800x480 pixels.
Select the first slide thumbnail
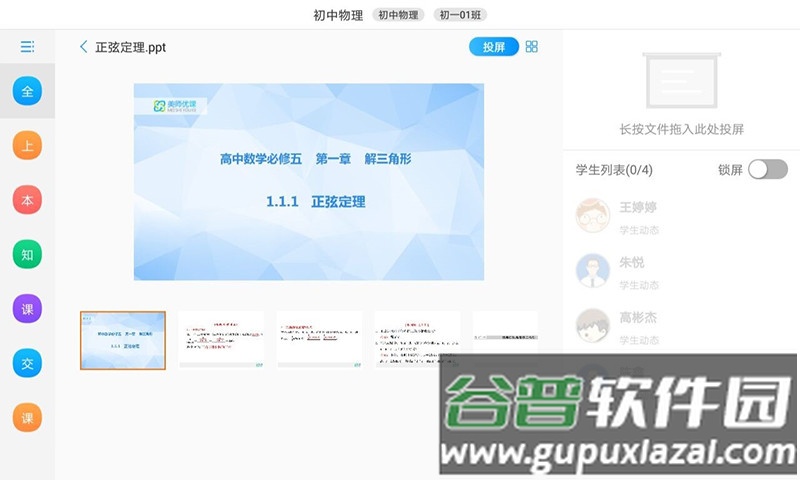[123, 340]
